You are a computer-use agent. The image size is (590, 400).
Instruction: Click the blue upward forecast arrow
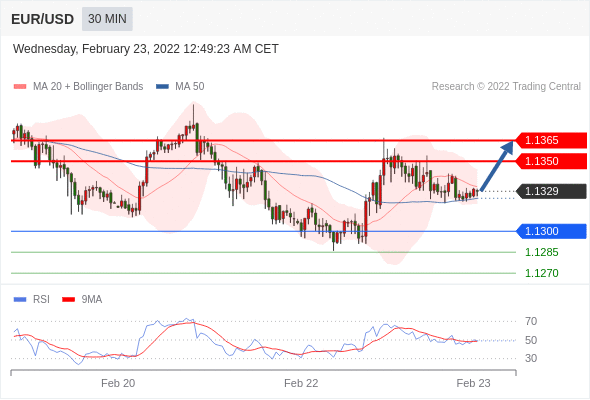pos(497,166)
